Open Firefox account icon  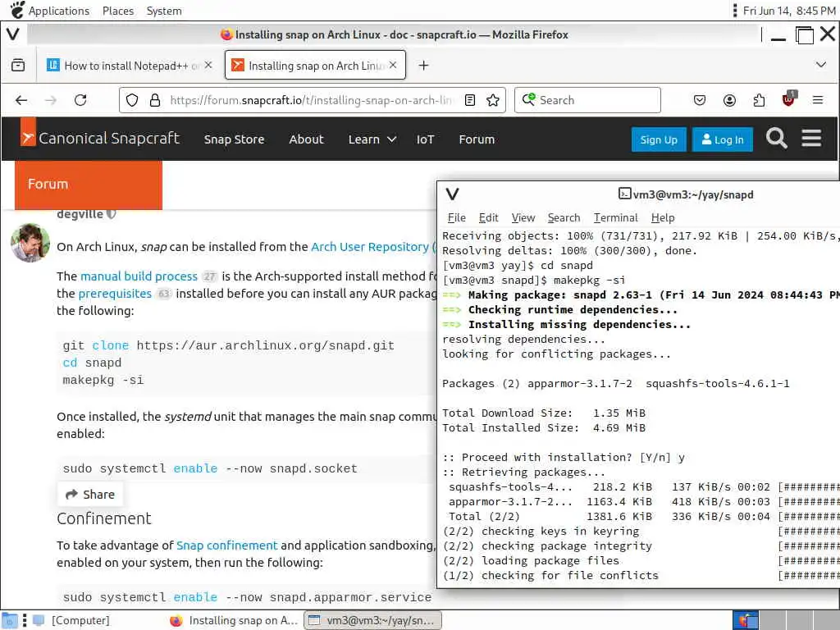pyautogui.click(x=729, y=100)
